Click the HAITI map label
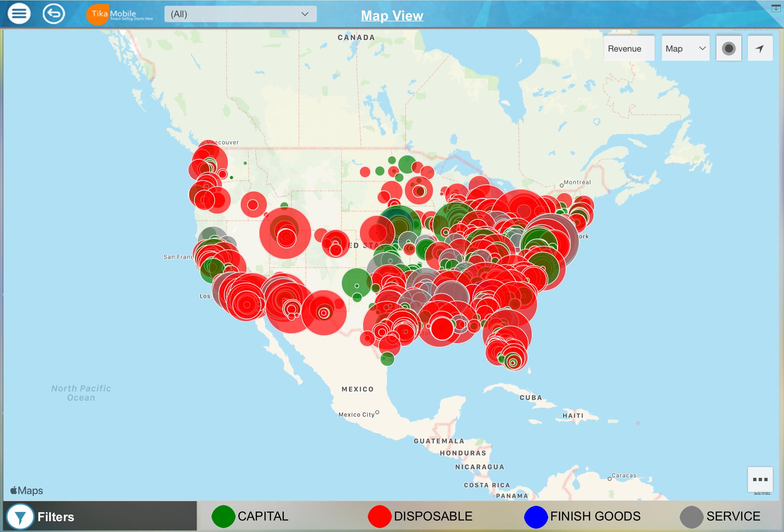 click(573, 416)
